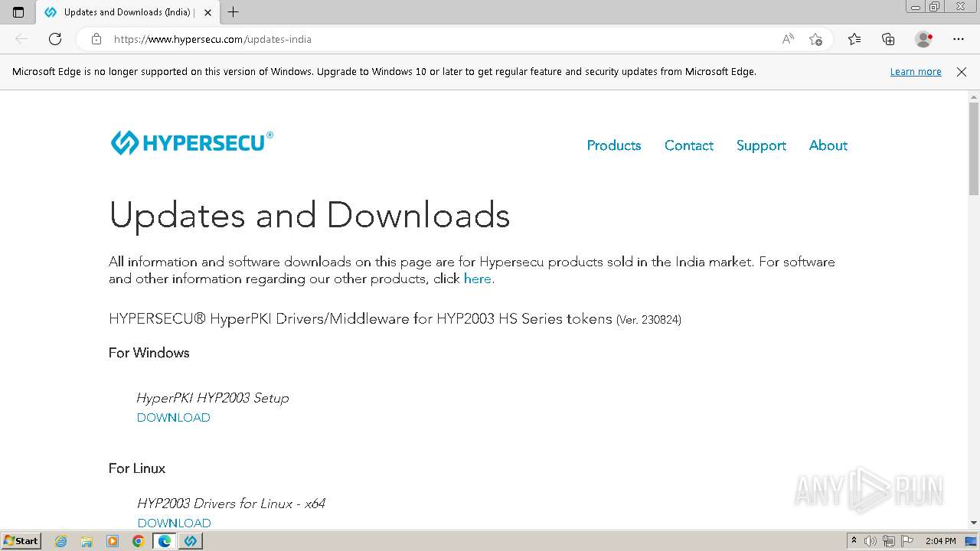Open the Windows Start menu
This screenshot has height=551, width=980.
pyautogui.click(x=21, y=541)
